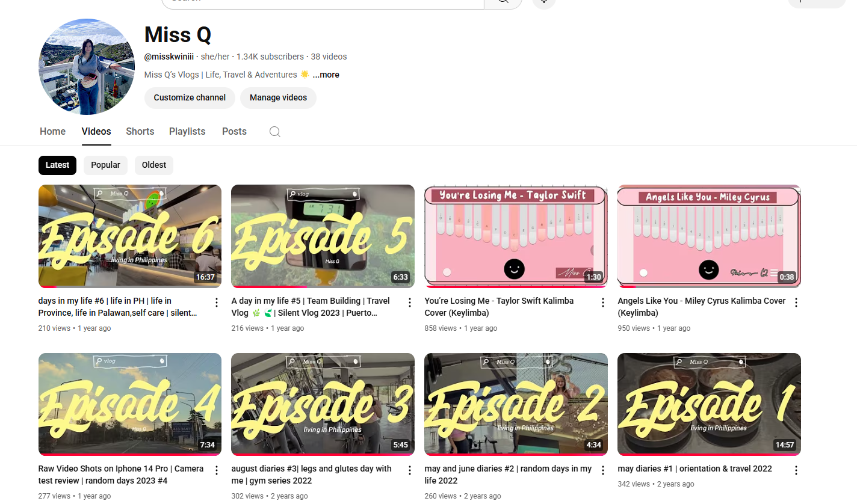The height and width of the screenshot is (504, 857).
Task: Switch to the Shorts tab
Action: point(140,131)
